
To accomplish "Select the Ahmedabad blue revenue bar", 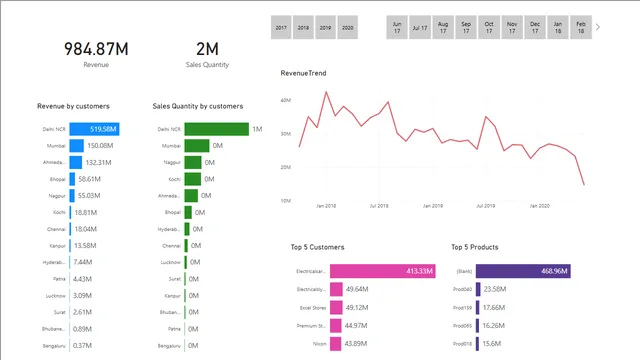I will tap(76, 162).
